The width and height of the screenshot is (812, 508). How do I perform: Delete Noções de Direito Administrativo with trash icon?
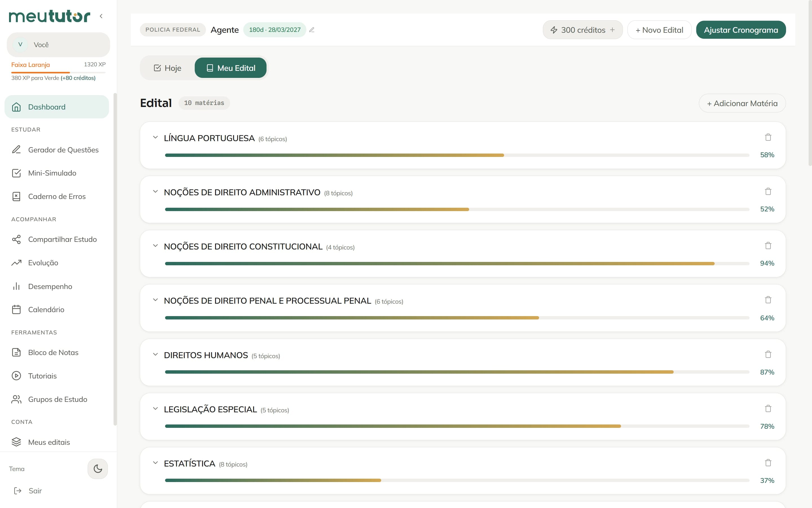point(768,191)
